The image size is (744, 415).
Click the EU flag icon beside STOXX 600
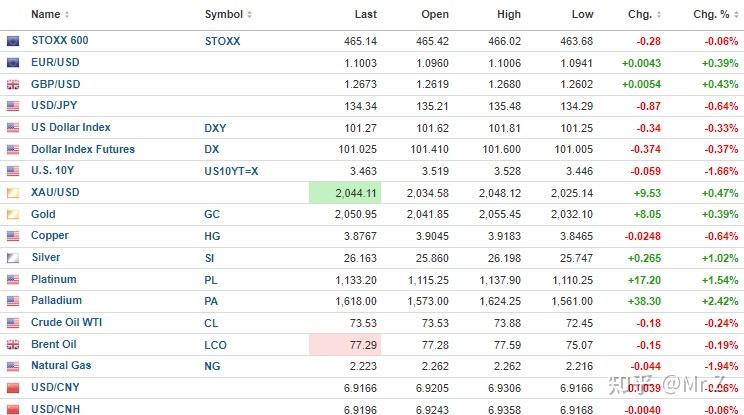pyautogui.click(x=13, y=41)
